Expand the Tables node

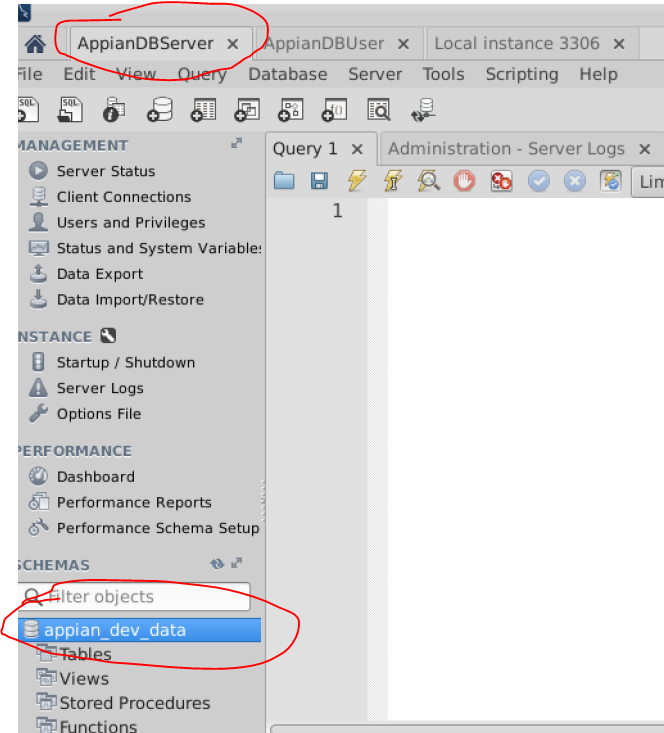(85, 654)
